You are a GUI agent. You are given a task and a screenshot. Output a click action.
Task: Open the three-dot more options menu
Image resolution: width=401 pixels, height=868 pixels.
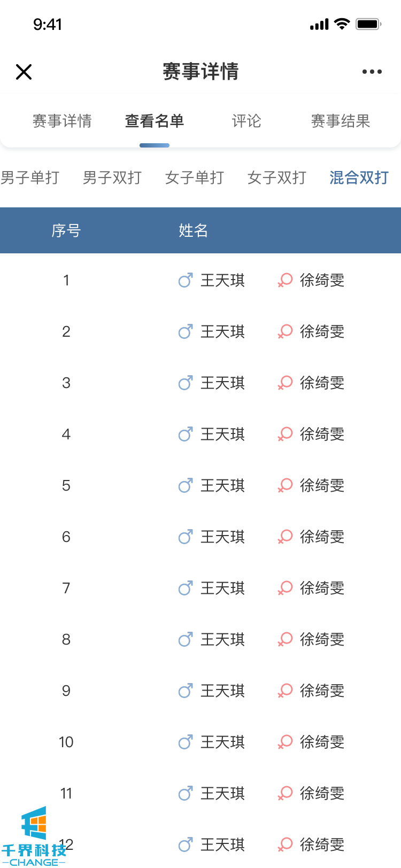(372, 72)
